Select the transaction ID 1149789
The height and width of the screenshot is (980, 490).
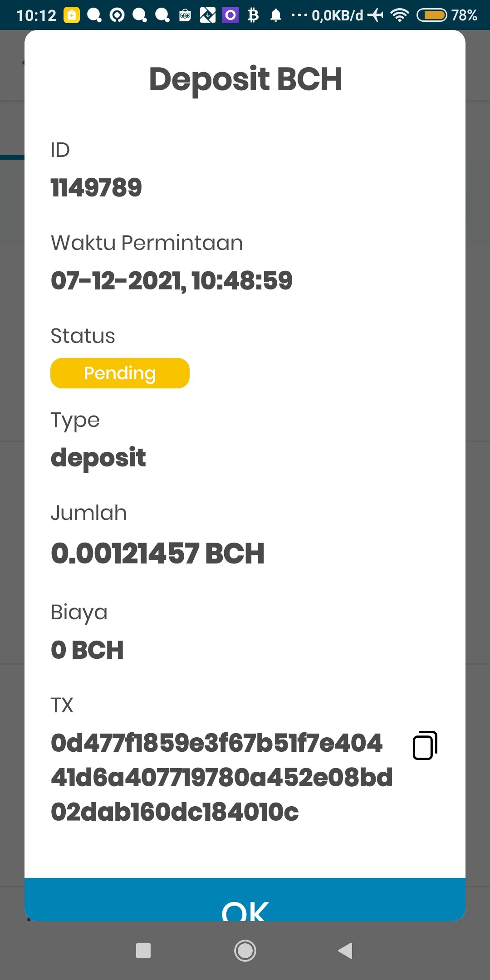(x=96, y=187)
